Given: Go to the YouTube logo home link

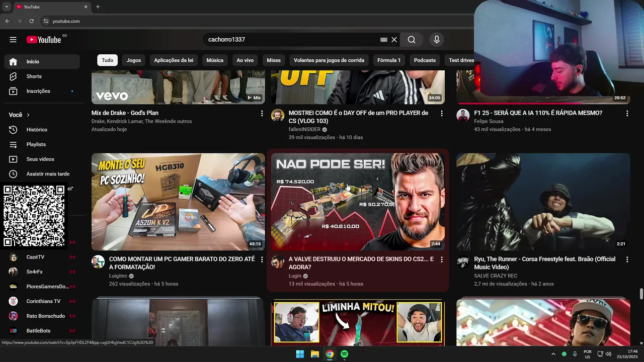Looking at the screenshot, I should 44,40.
